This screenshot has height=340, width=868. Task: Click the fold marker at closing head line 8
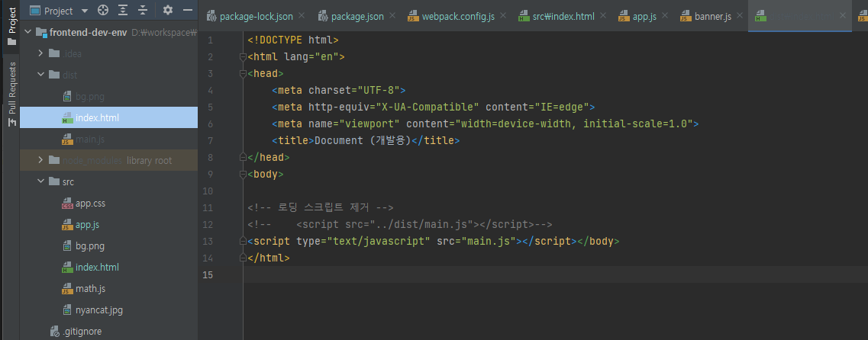(x=243, y=158)
